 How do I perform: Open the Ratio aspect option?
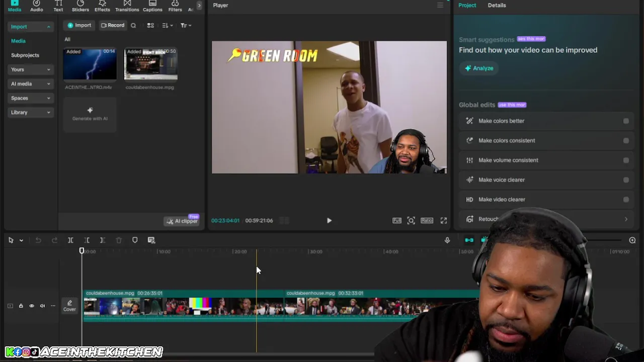tap(427, 221)
